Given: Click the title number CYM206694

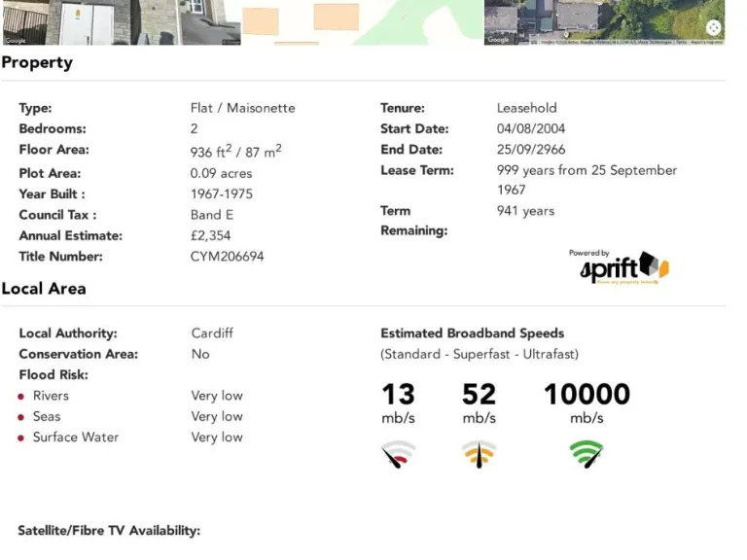Looking at the screenshot, I should [227, 257].
